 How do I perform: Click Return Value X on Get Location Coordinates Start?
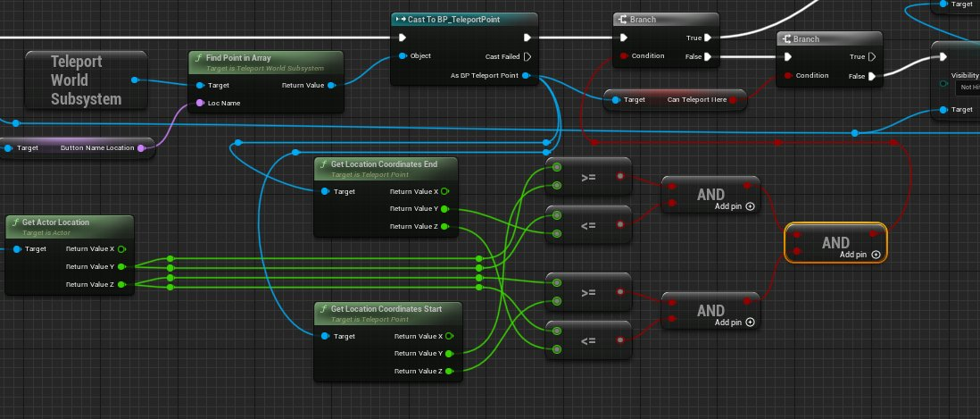click(449, 337)
